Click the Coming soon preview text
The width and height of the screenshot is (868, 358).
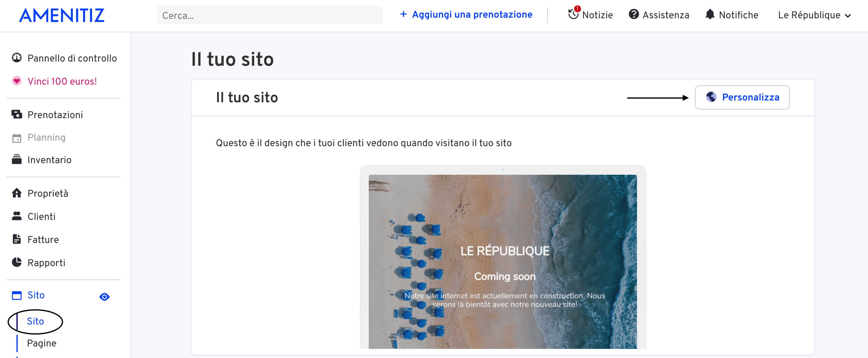pyautogui.click(x=504, y=277)
